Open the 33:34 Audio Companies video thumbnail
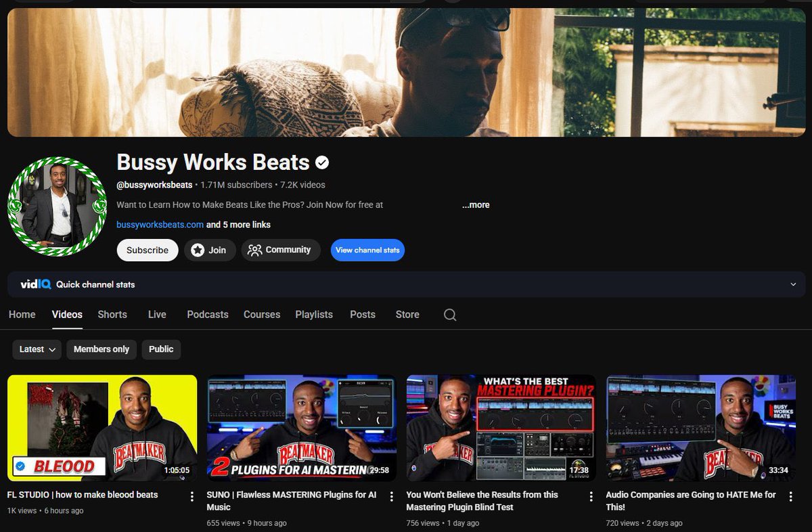 click(x=700, y=428)
